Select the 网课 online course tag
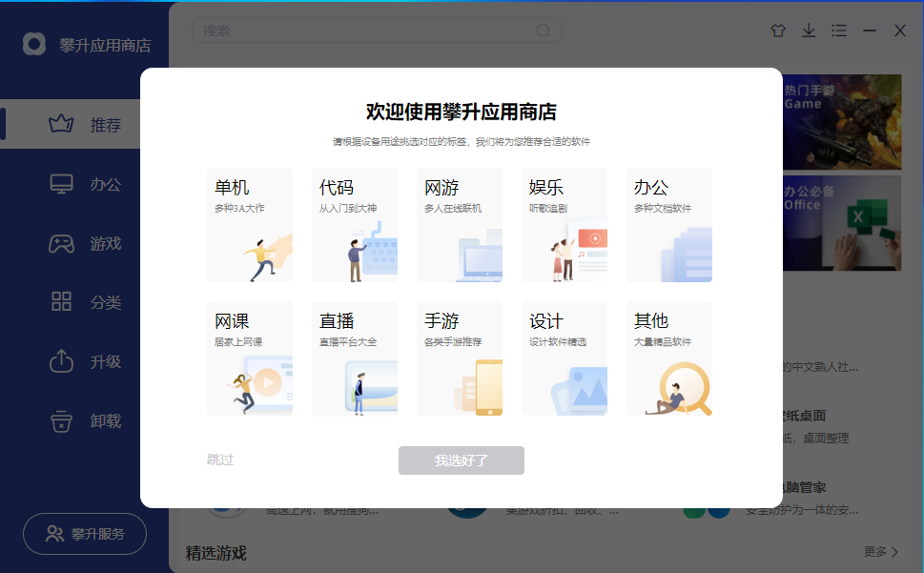The width and height of the screenshot is (924, 573). 250,358
